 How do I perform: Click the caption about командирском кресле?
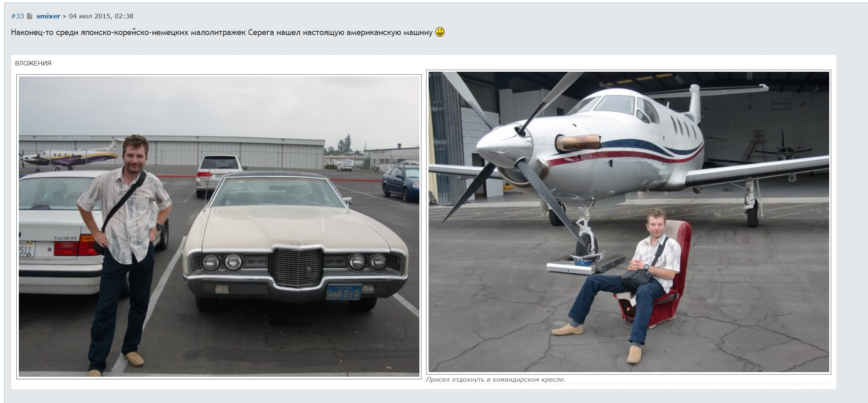pyautogui.click(x=496, y=380)
